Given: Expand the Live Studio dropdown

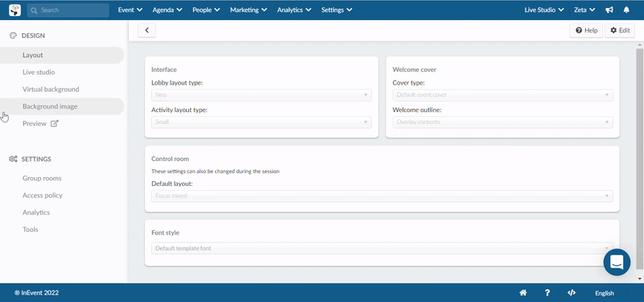Looking at the screenshot, I should [x=544, y=10].
